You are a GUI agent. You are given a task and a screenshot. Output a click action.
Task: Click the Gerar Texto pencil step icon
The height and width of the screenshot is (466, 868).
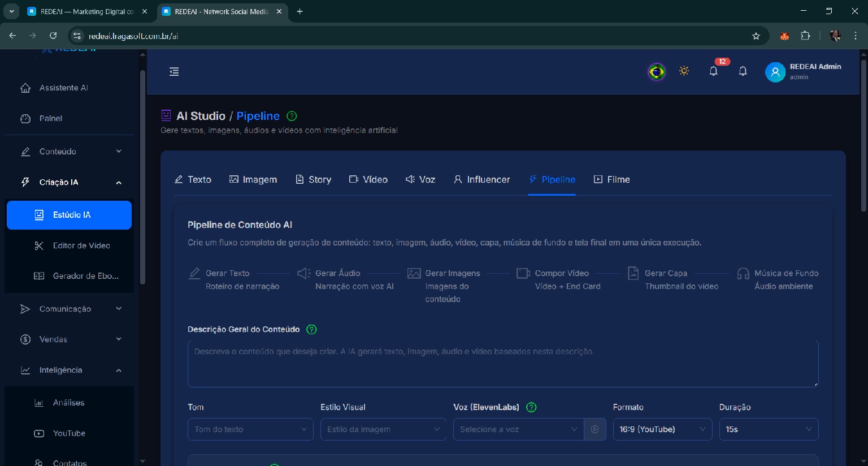194,274
